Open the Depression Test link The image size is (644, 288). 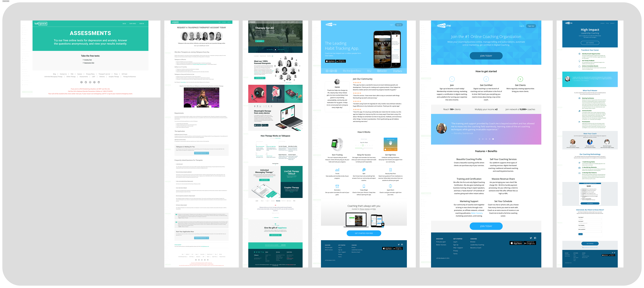coord(89,63)
